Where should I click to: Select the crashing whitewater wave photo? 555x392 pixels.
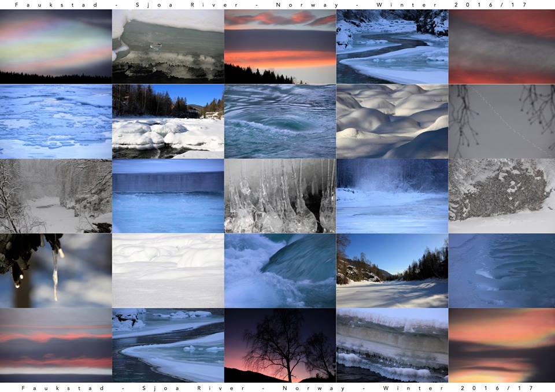pyautogui.click(x=280, y=271)
